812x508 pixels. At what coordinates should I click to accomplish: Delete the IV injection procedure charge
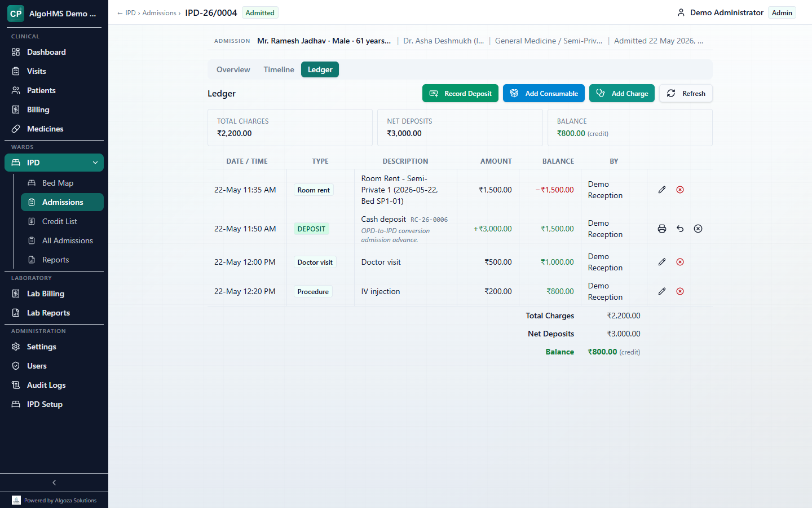680,291
